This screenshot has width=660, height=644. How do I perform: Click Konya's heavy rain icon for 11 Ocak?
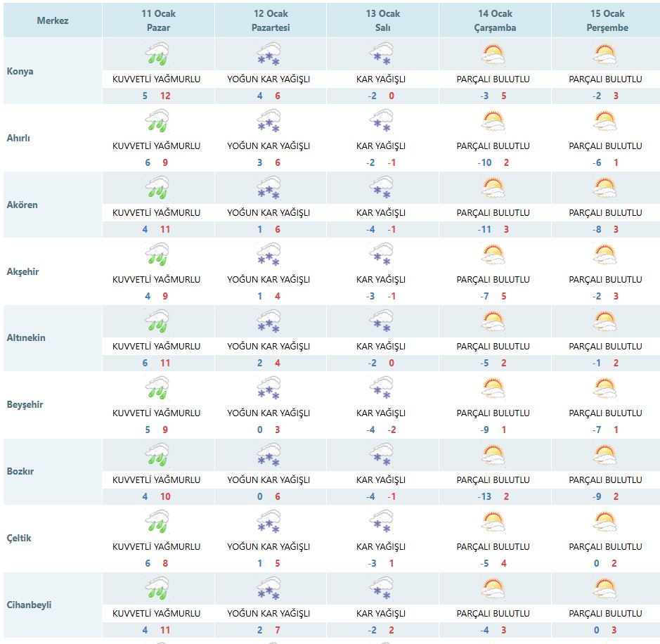pyautogui.click(x=157, y=55)
